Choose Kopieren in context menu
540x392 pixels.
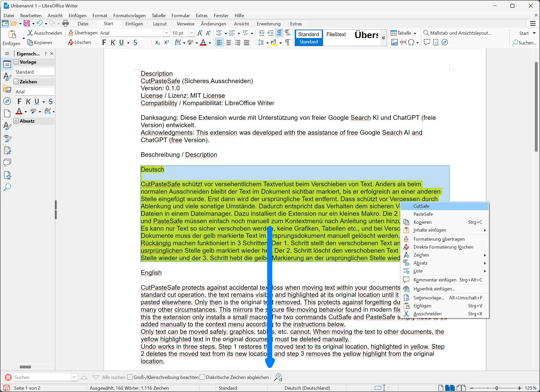point(445,222)
